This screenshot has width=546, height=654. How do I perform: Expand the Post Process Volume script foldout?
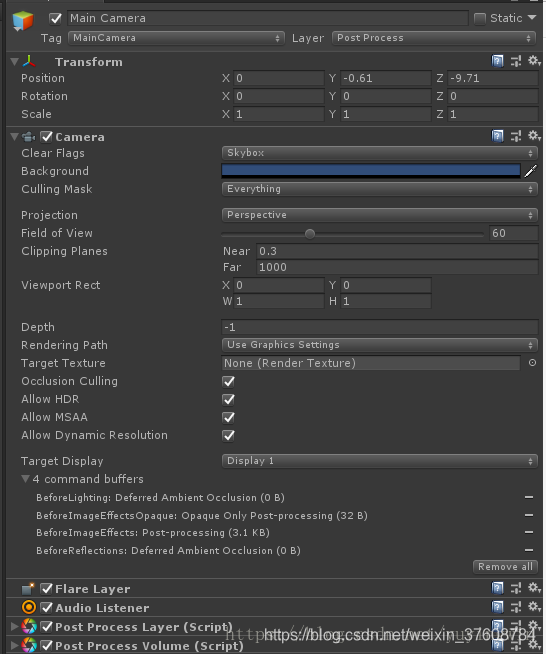pos(14,645)
